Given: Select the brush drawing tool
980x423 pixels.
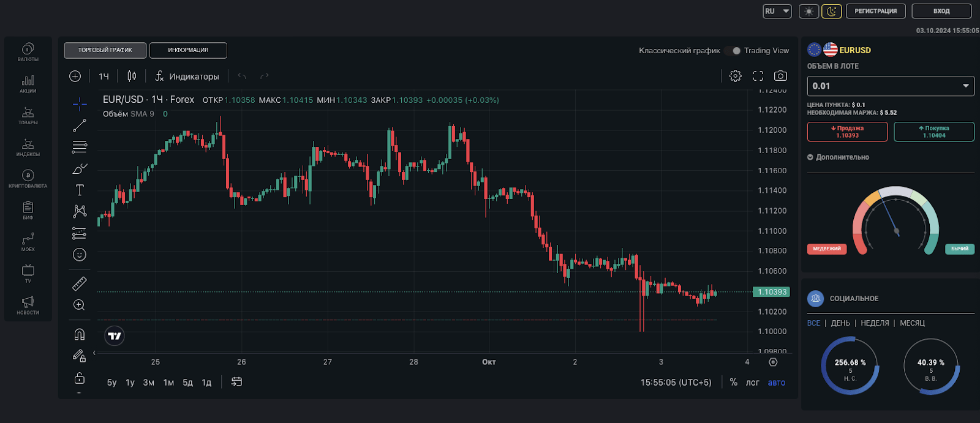Looking at the screenshot, I should tap(80, 168).
